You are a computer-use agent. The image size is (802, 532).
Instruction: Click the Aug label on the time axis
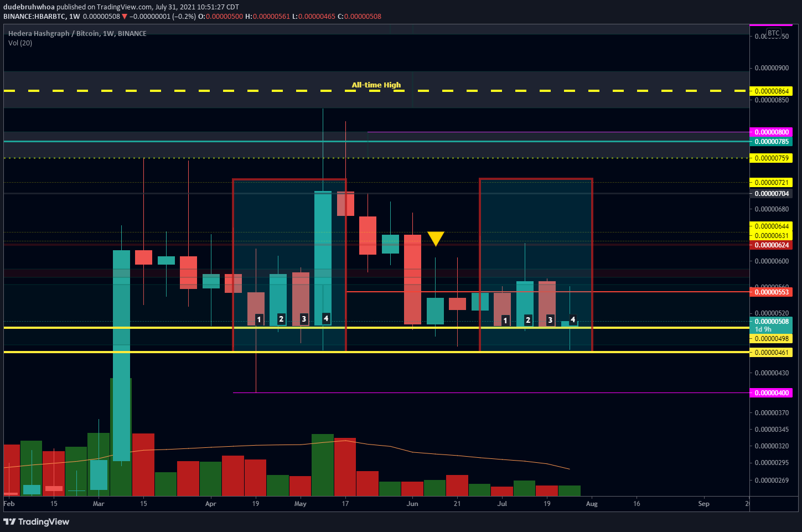(x=592, y=504)
